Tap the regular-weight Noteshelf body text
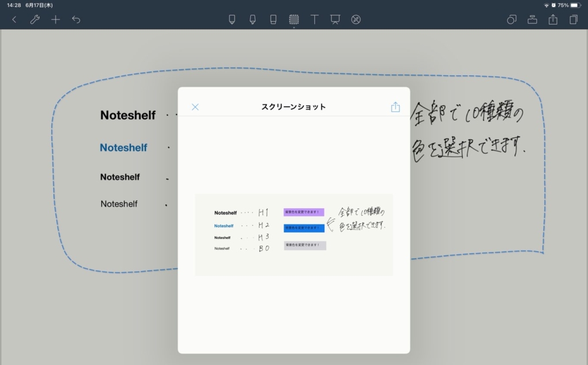This screenshot has width=588, height=365. [x=119, y=204]
